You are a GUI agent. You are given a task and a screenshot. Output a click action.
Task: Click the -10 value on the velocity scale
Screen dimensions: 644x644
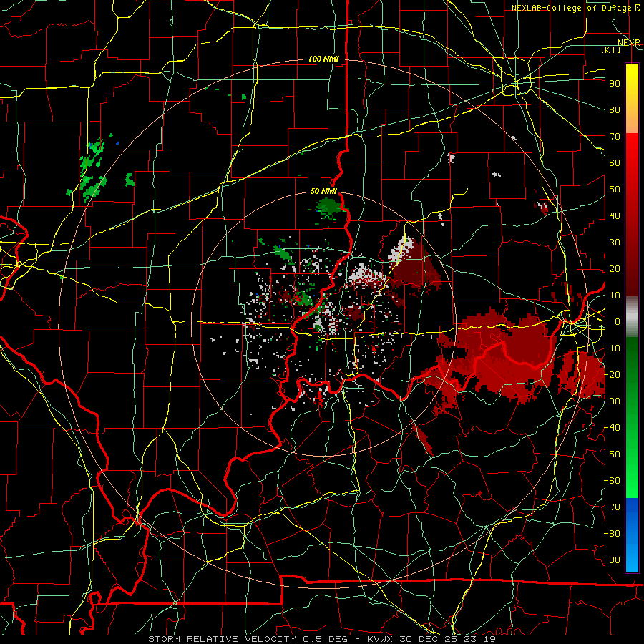click(613, 348)
